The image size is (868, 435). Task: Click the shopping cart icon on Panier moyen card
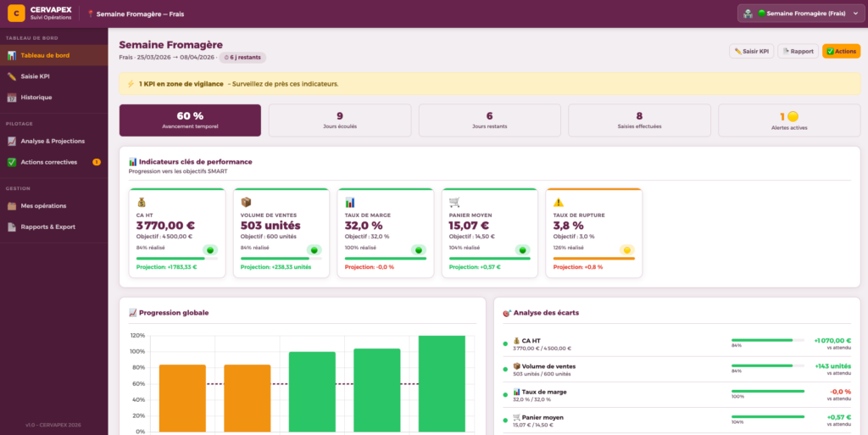point(454,203)
